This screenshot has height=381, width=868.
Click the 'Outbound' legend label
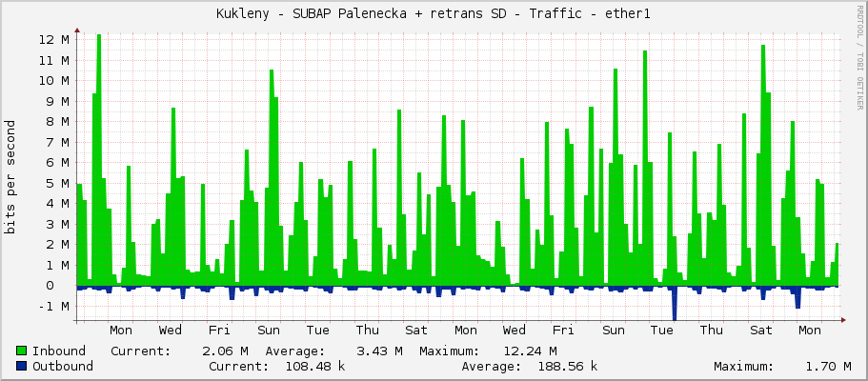[x=63, y=366]
